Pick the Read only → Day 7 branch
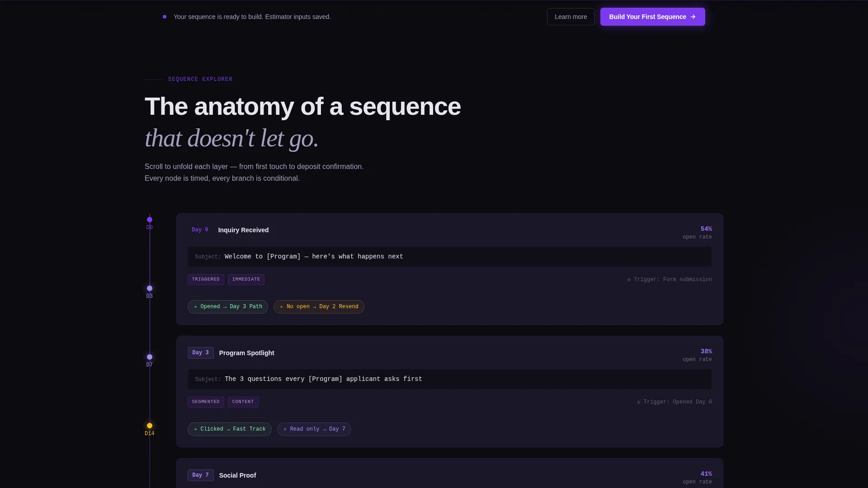 click(x=314, y=429)
